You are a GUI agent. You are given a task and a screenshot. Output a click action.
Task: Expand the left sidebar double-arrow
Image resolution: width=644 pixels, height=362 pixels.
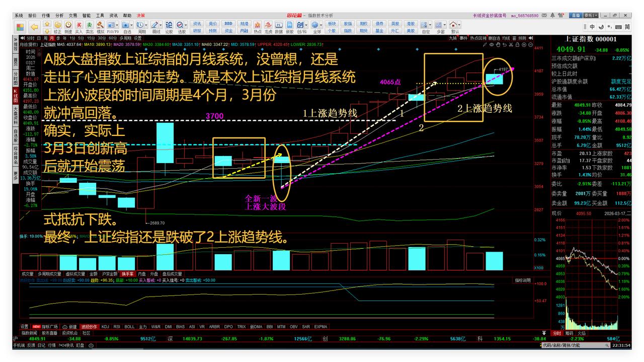click(16, 38)
